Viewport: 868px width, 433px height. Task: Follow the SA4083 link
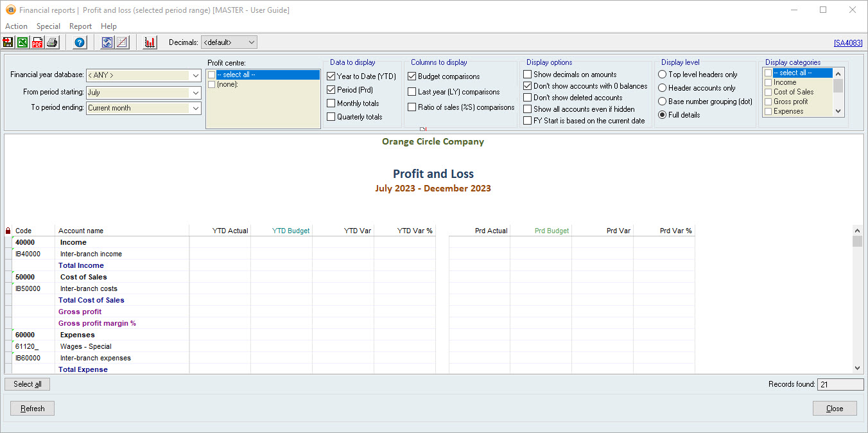click(848, 43)
